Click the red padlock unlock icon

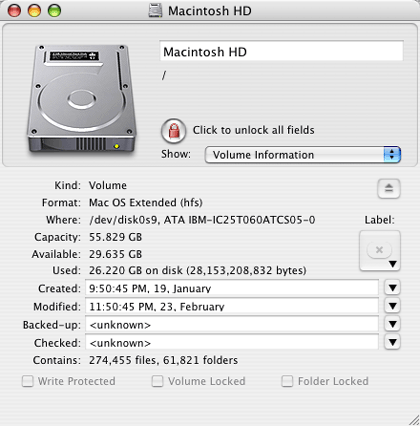pyautogui.click(x=173, y=131)
